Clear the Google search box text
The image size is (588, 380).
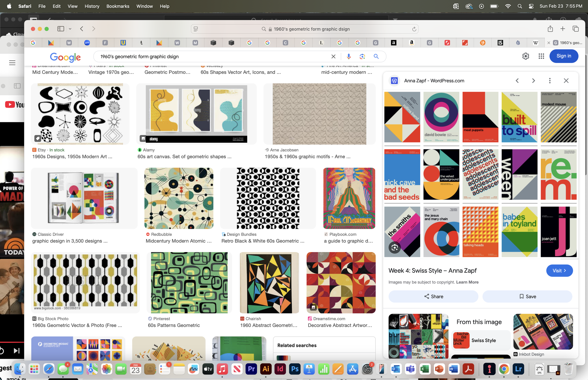[333, 56]
